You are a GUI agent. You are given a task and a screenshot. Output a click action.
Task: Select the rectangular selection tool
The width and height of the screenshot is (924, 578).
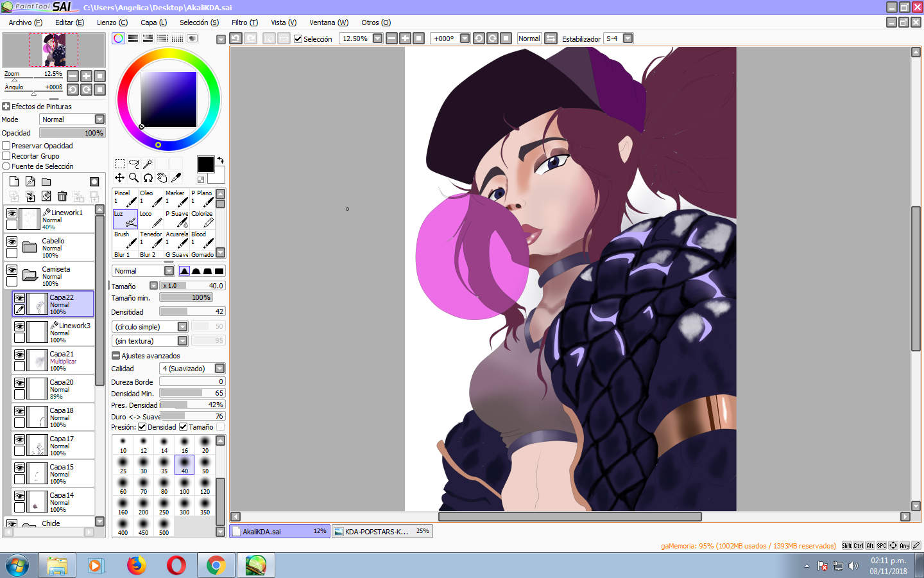click(x=120, y=164)
